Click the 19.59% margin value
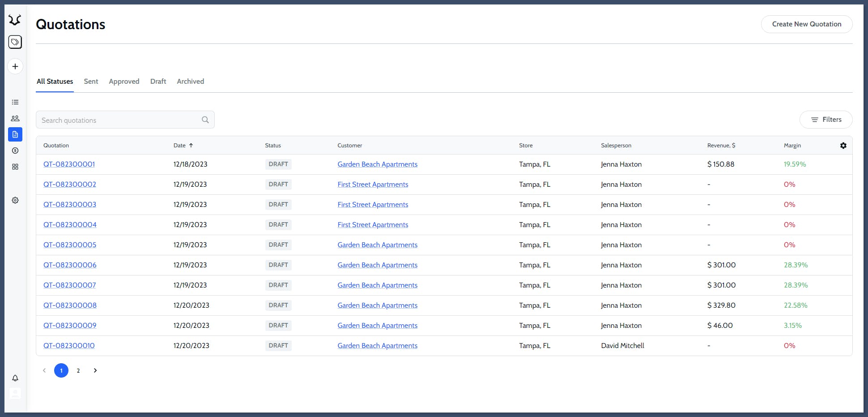 click(795, 164)
